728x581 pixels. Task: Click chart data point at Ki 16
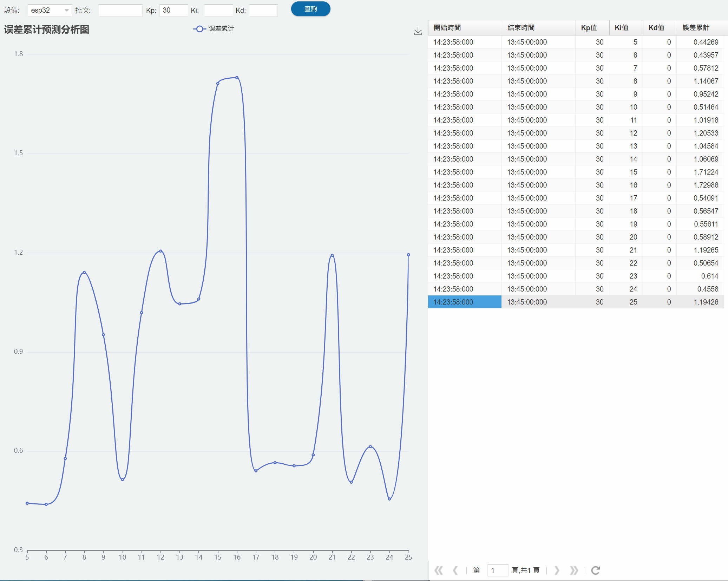point(237,78)
